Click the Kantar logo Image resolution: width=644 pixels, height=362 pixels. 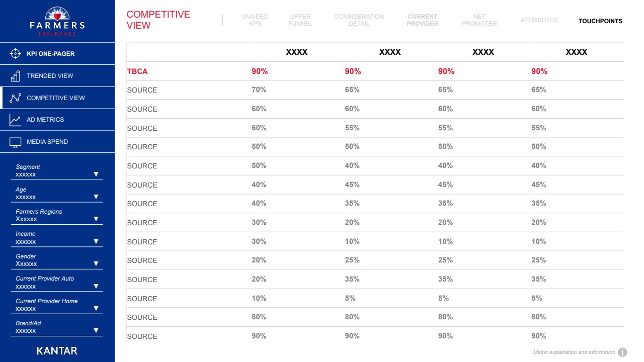point(57,350)
